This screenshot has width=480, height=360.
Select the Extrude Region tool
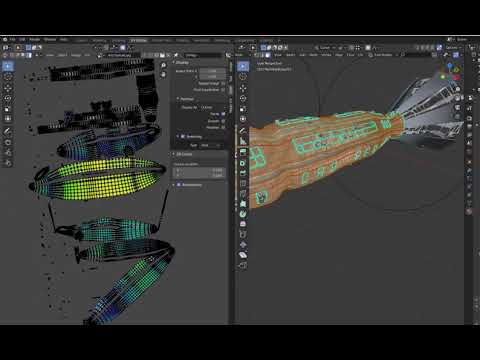coord(243,152)
